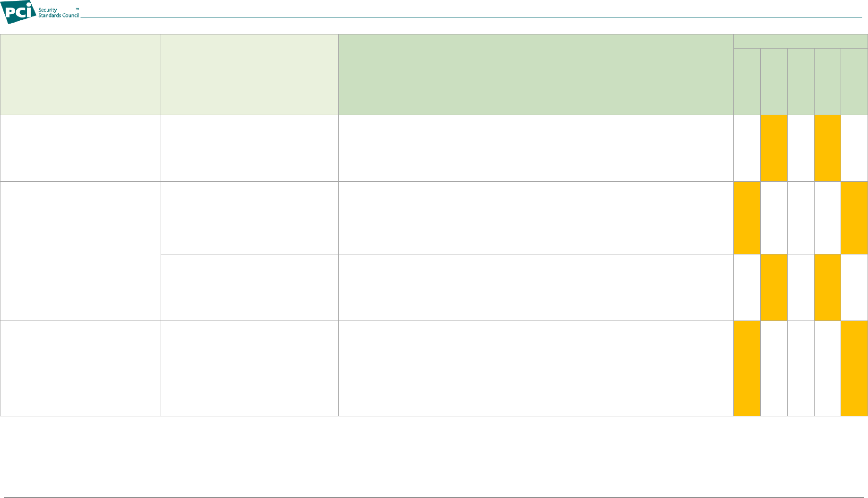Click the wide white description cell in the first row

[x=536, y=148]
